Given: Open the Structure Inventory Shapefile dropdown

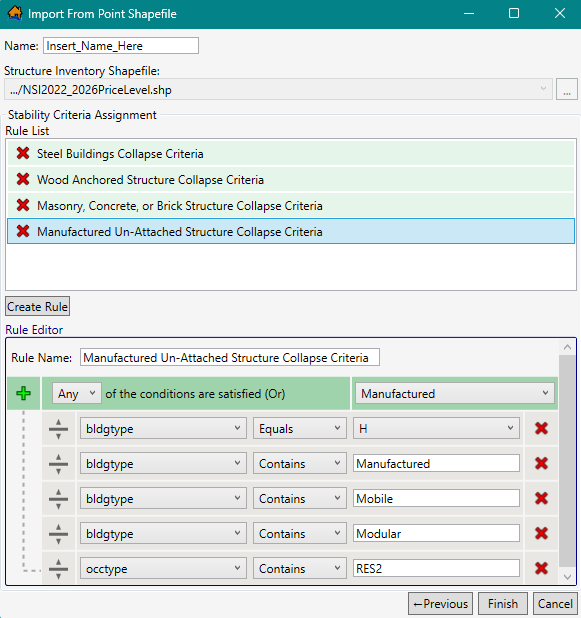Looking at the screenshot, I should pyautogui.click(x=278, y=89).
